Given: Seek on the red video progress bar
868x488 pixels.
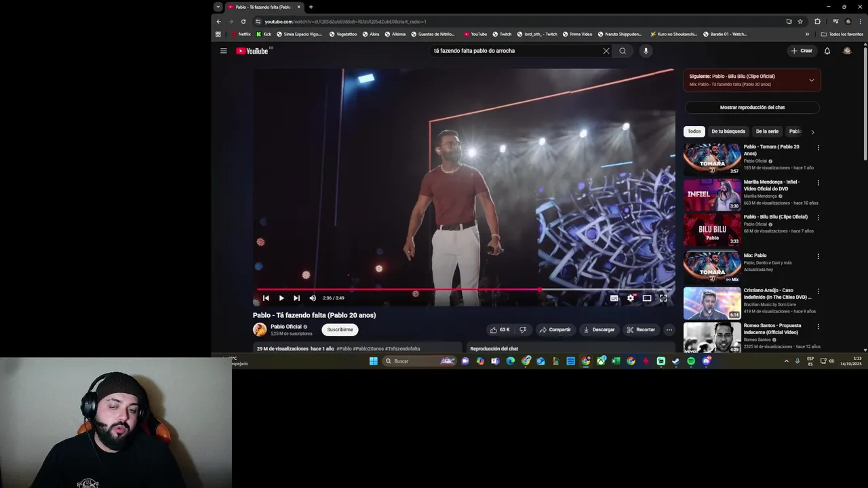Looking at the screenshot, I should tap(465, 289).
